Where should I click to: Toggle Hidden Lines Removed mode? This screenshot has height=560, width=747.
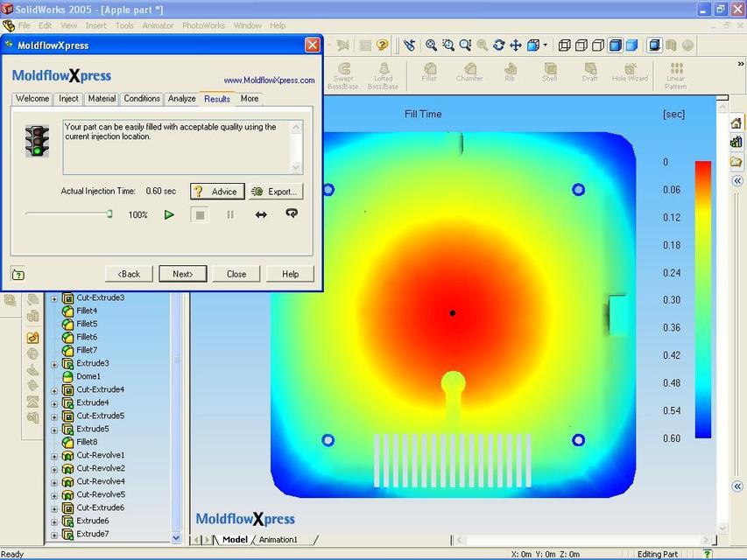pos(597,45)
